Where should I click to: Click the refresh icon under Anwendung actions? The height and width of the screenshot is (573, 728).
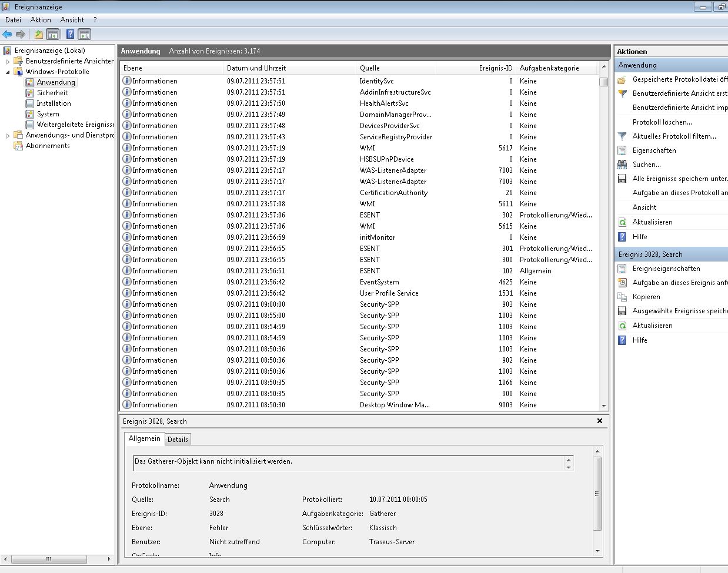622,222
